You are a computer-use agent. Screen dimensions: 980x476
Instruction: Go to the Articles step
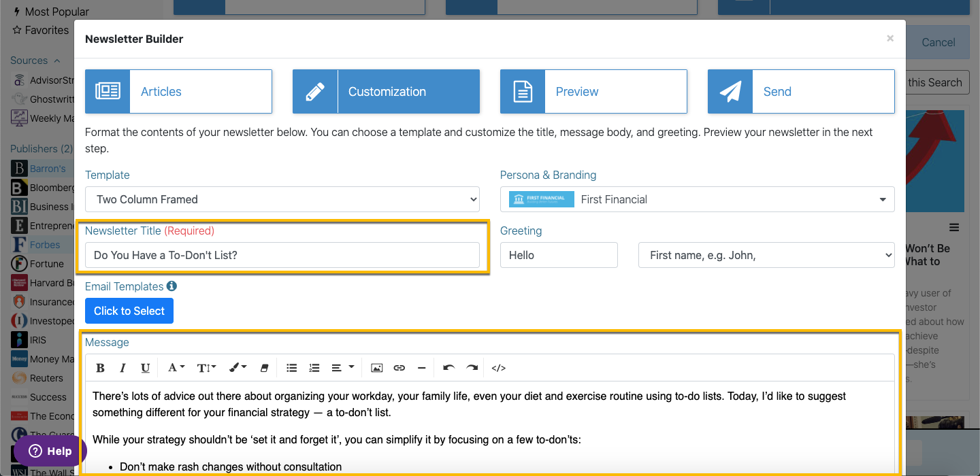178,92
